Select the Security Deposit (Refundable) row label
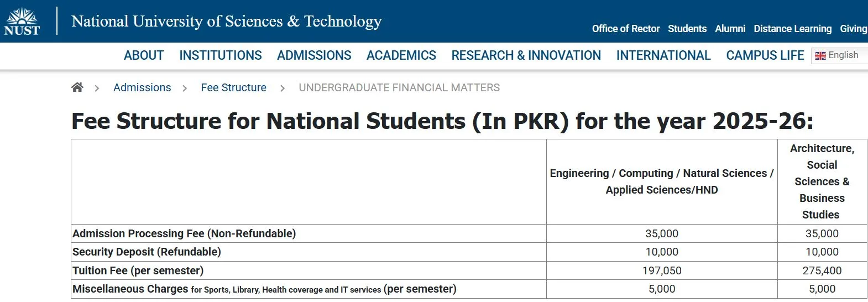 pyautogui.click(x=147, y=252)
